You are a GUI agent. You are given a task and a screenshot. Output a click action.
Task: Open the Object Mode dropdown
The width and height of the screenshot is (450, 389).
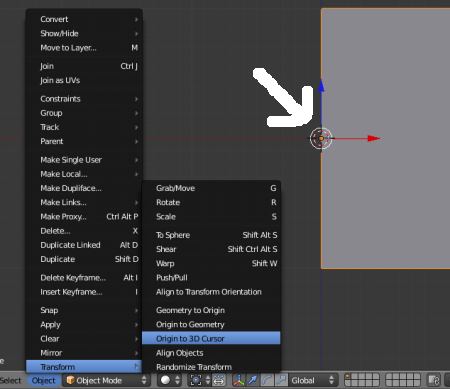(x=107, y=380)
